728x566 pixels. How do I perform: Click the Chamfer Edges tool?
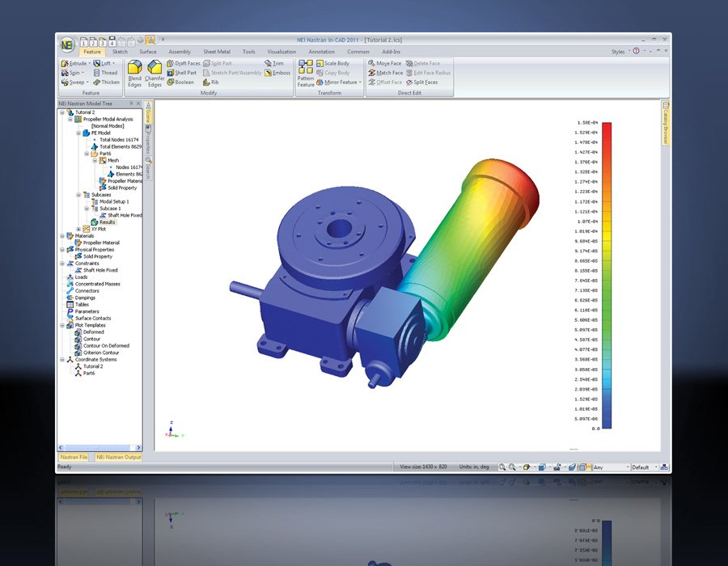(154, 74)
